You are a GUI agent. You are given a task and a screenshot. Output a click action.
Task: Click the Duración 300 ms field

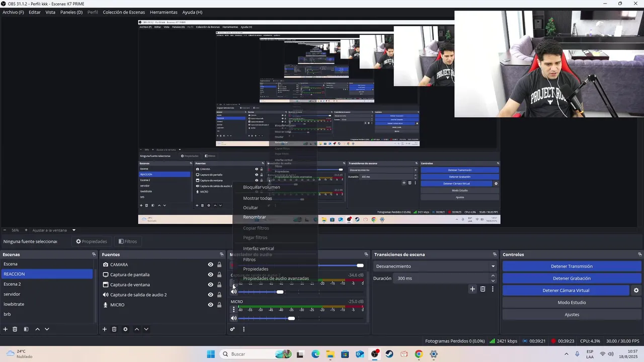(441, 279)
